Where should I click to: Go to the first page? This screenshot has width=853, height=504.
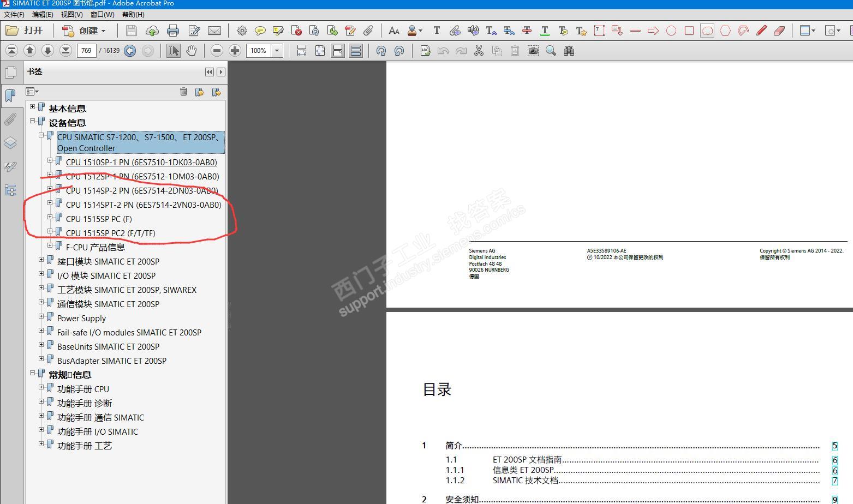tap(11, 51)
